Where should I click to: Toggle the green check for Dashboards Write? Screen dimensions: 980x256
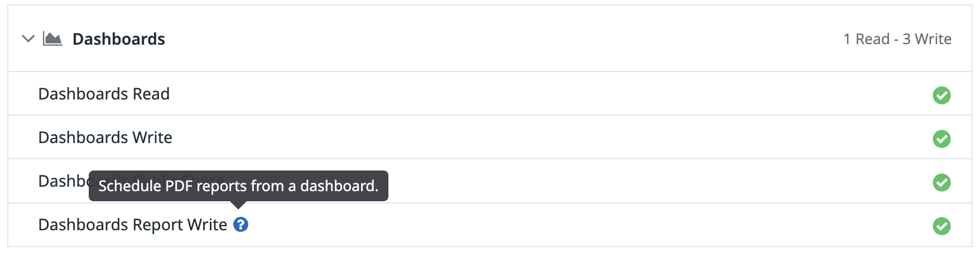[941, 139]
